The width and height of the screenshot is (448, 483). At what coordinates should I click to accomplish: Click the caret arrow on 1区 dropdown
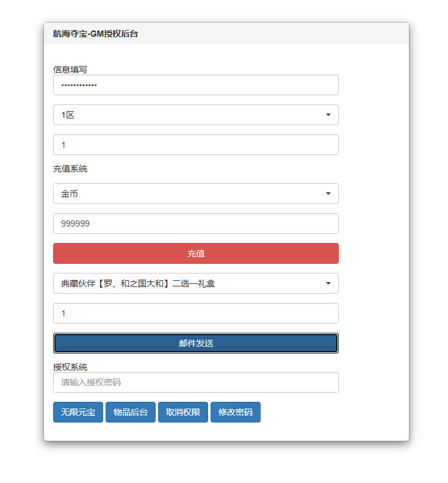coord(328,115)
